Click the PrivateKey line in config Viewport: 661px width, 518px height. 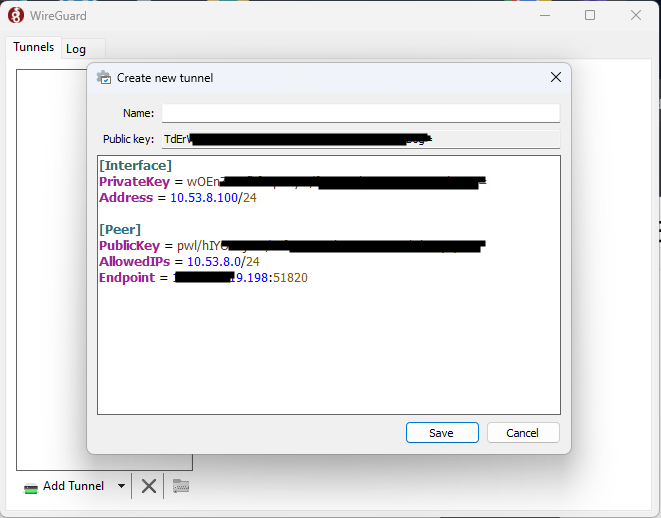292,182
